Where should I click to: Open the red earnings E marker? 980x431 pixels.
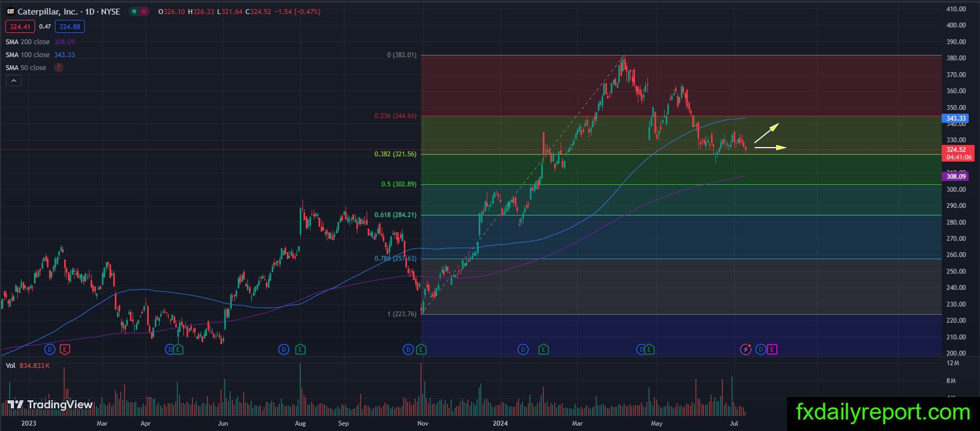[x=65, y=350]
